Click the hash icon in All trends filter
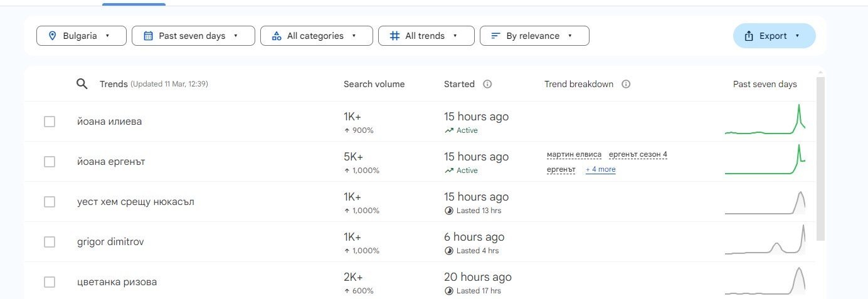868x299 pixels. tap(394, 36)
